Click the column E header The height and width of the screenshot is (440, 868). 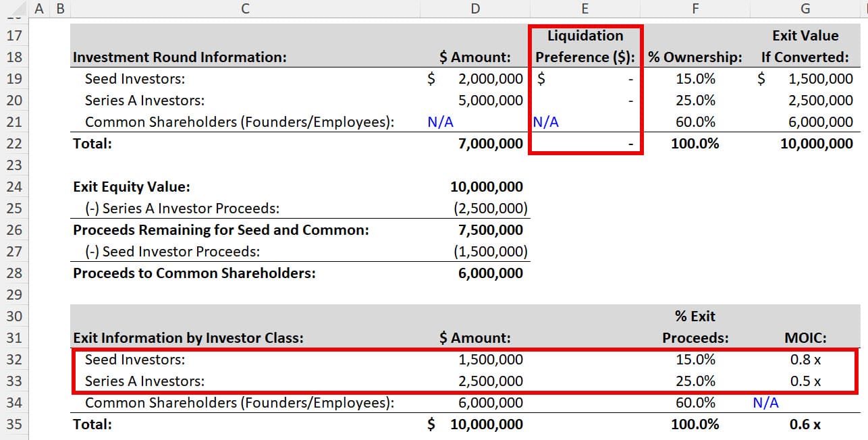(x=585, y=9)
